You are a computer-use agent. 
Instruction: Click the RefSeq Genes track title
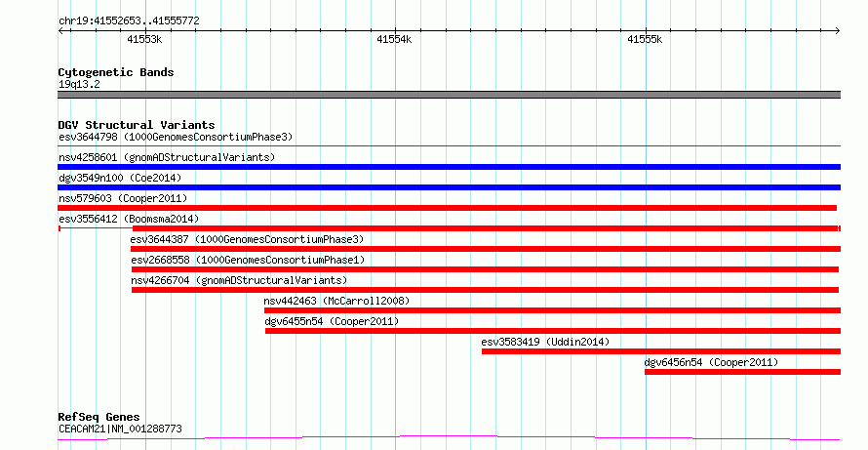tap(99, 417)
